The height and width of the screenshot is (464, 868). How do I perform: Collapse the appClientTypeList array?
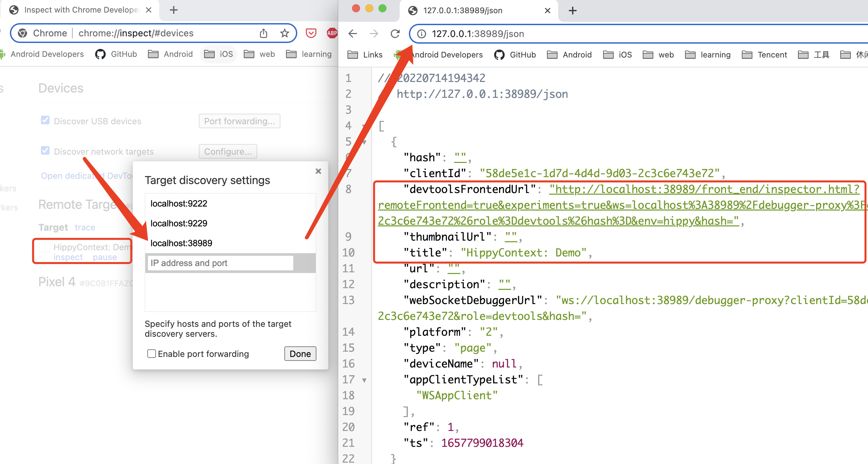click(x=364, y=380)
